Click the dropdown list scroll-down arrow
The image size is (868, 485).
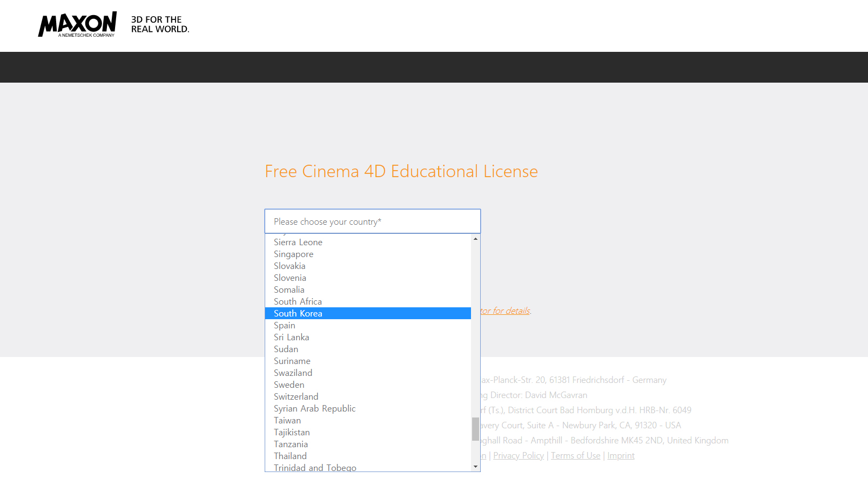pos(475,467)
